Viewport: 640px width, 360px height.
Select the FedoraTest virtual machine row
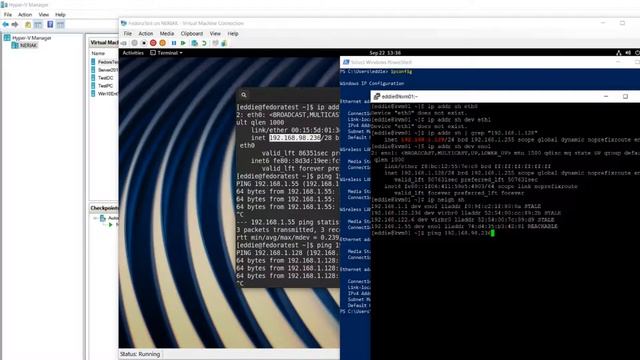point(104,62)
